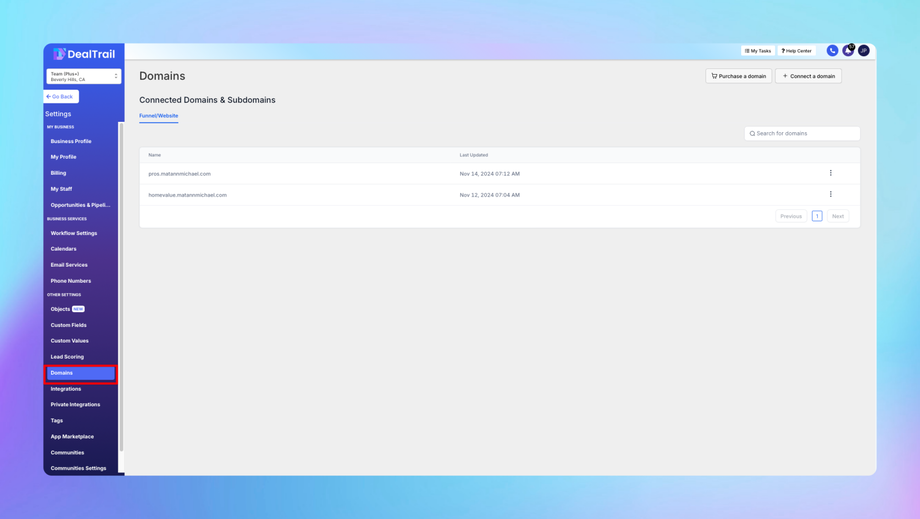The width and height of the screenshot is (920, 519).
Task: Go to the Next page
Action: click(838, 216)
